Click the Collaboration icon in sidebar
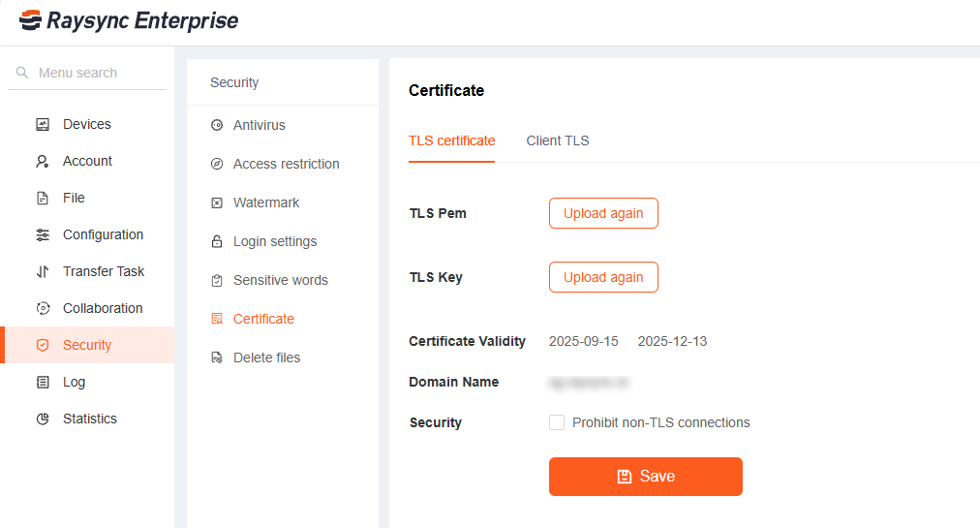This screenshot has height=528, width=980. (43, 308)
